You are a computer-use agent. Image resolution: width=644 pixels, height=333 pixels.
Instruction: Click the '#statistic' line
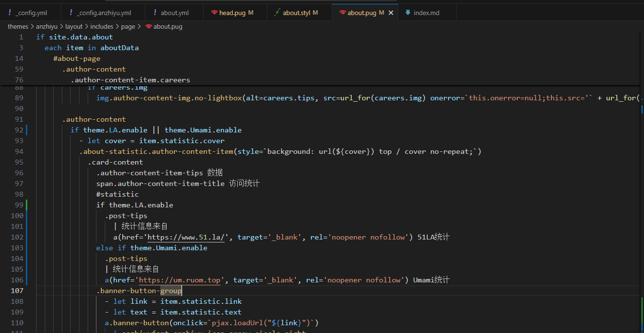click(x=117, y=194)
